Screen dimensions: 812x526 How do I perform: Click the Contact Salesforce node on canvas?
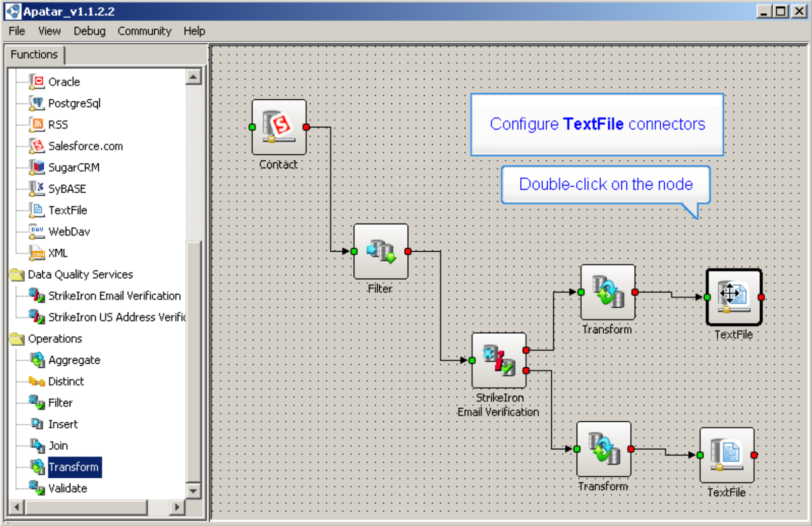(x=279, y=127)
